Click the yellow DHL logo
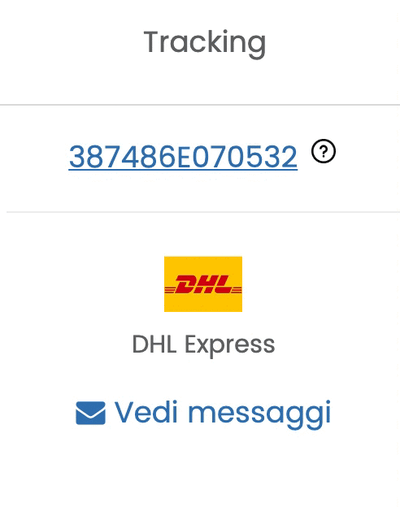Viewport: 400px width, 507px height. (203, 284)
